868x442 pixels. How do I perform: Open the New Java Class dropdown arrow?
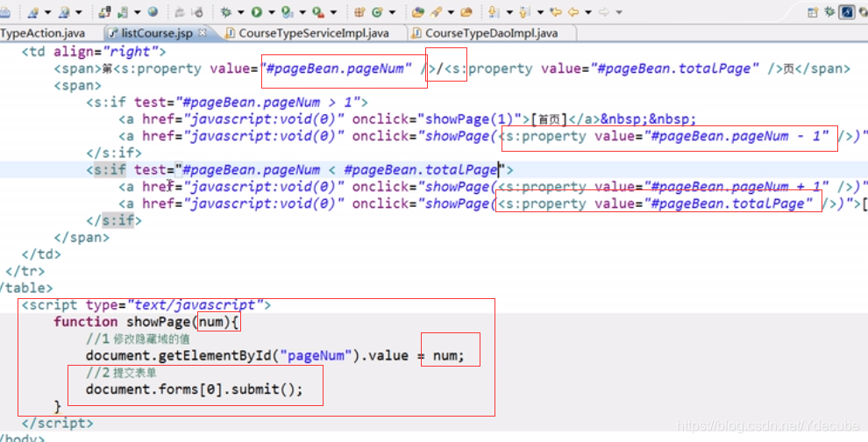(x=392, y=11)
